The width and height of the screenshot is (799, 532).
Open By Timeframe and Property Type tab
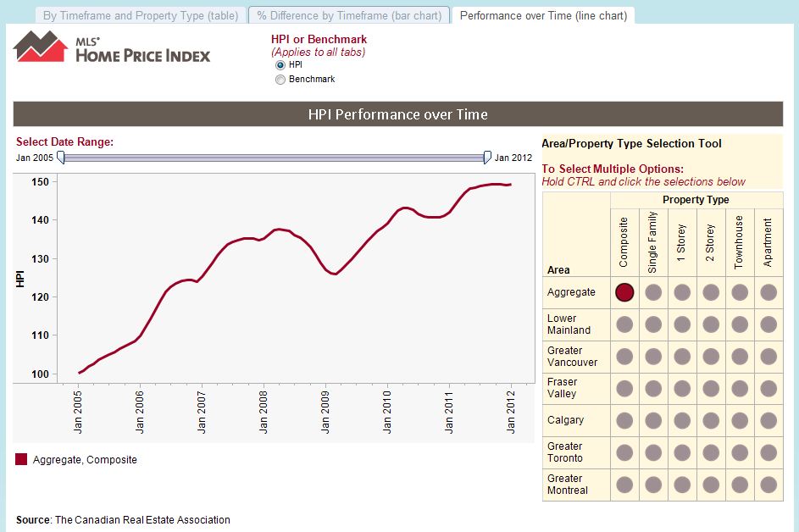pos(140,15)
